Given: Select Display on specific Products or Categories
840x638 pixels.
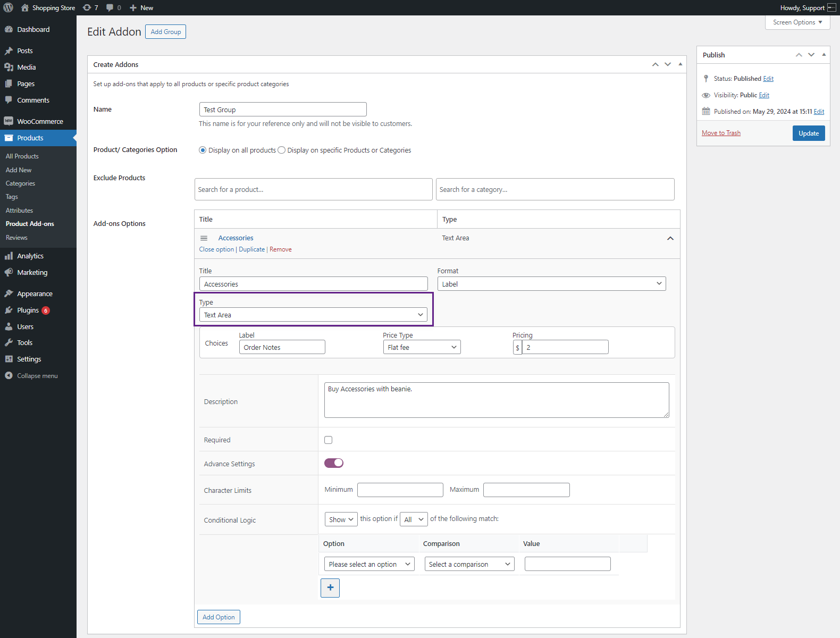Looking at the screenshot, I should click(x=282, y=150).
